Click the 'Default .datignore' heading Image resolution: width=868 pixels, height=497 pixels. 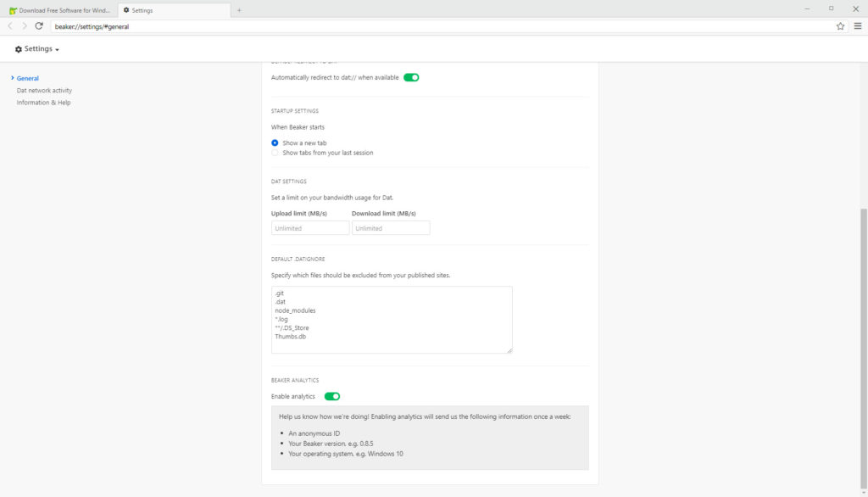tap(298, 259)
